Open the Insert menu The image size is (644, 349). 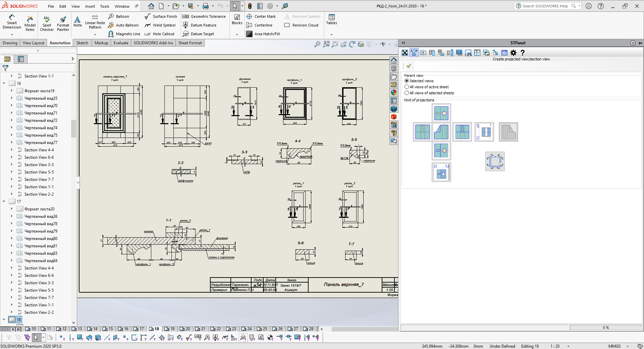pos(90,6)
